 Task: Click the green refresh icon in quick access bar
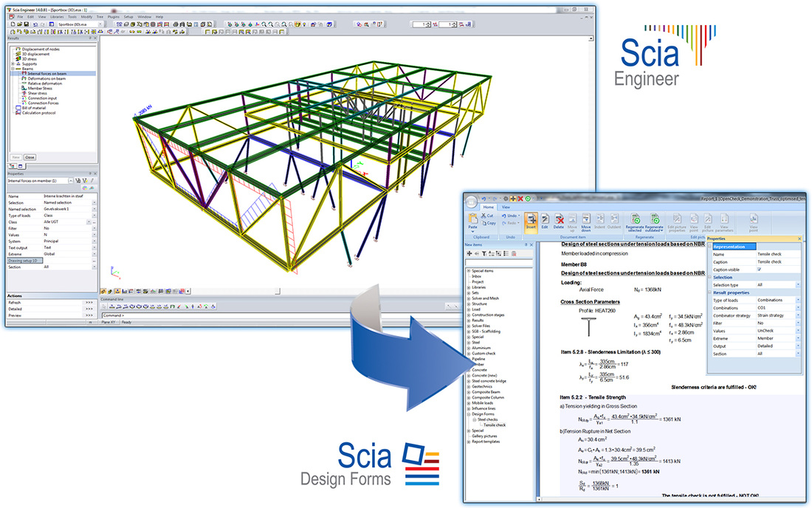point(528,199)
